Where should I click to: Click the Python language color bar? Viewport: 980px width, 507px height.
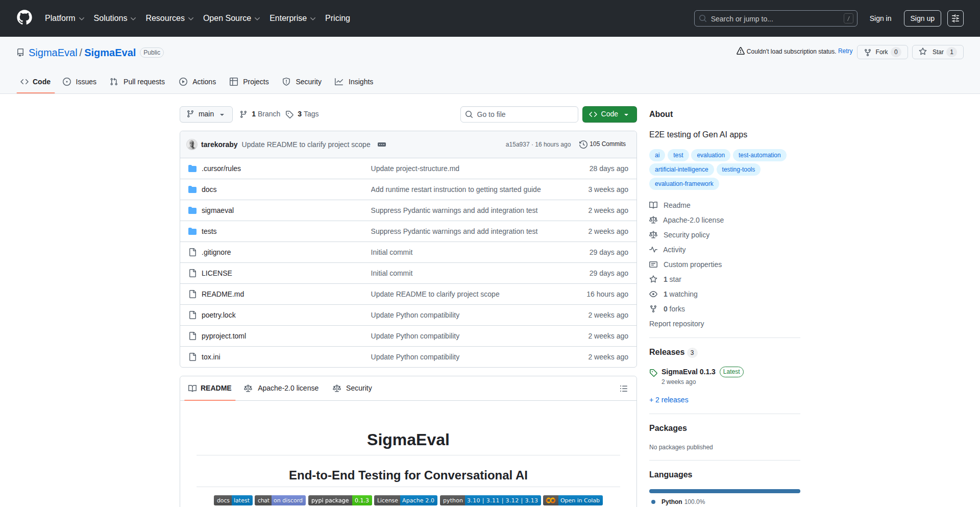[x=724, y=491]
